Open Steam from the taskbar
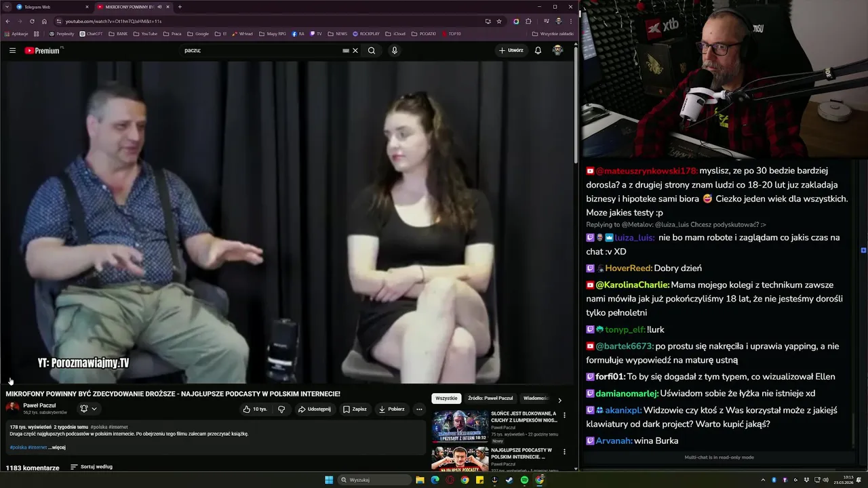Viewport: 868px width, 488px height. (509, 480)
